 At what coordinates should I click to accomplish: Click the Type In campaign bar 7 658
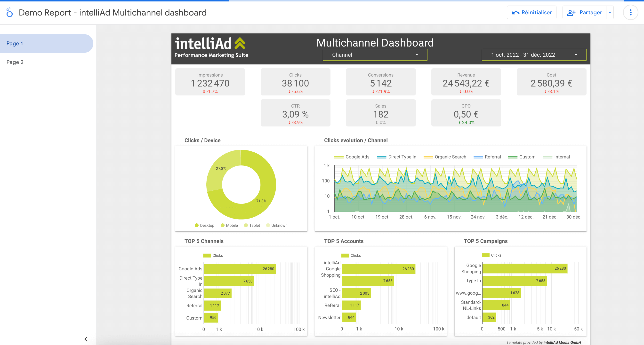(x=515, y=281)
